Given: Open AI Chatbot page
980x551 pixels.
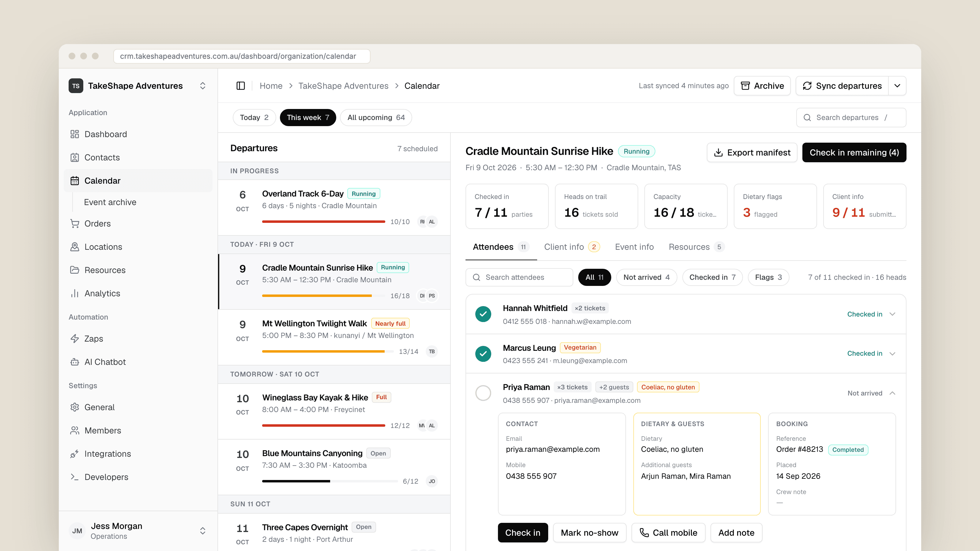Looking at the screenshot, I should pyautogui.click(x=138, y=362).
